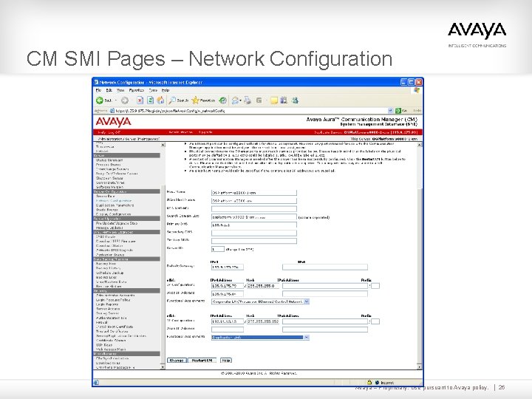532x399 pixels.
Task: Click the padlock icon in the status bar
Action: 369,383
